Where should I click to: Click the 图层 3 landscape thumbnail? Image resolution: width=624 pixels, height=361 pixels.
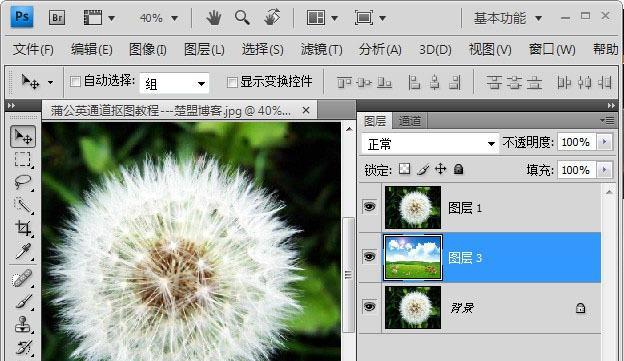413,258
